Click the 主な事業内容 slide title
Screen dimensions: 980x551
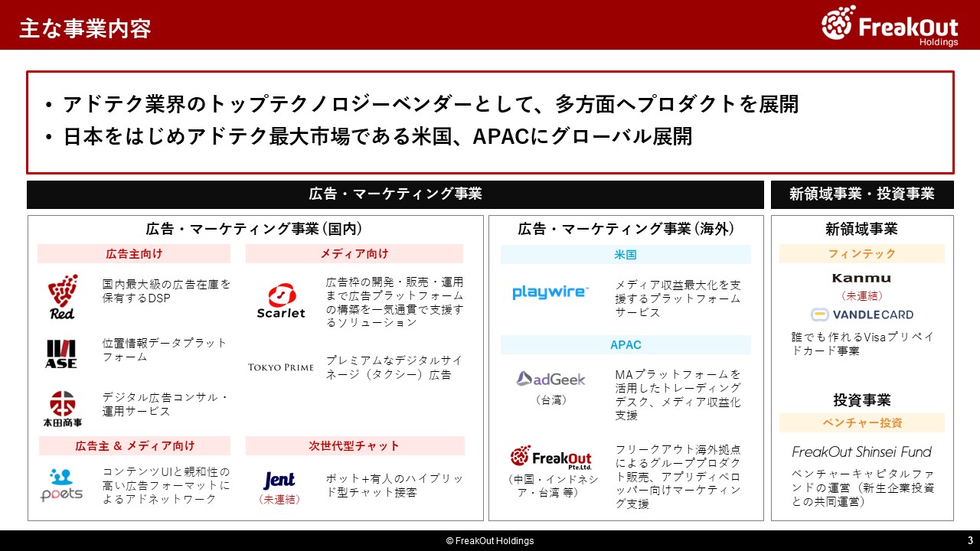pos(85,28)
